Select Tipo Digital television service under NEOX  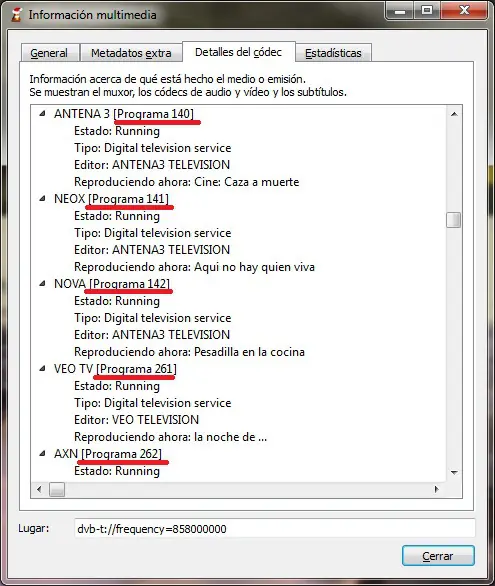pos(152,233)
